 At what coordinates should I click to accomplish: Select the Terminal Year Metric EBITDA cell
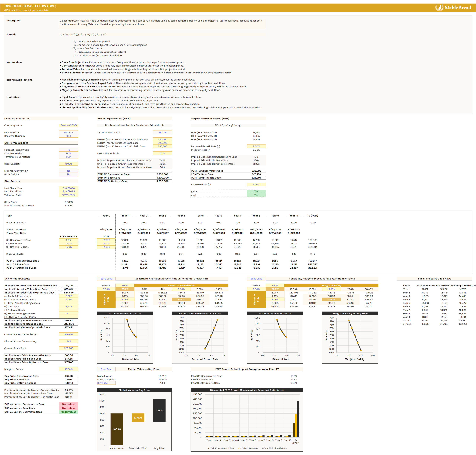162,132
